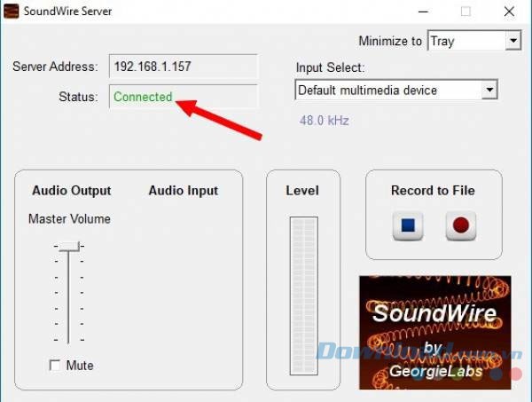Click the Master Volume label
This screenshot has height=402, width=532.
point(69,219)
